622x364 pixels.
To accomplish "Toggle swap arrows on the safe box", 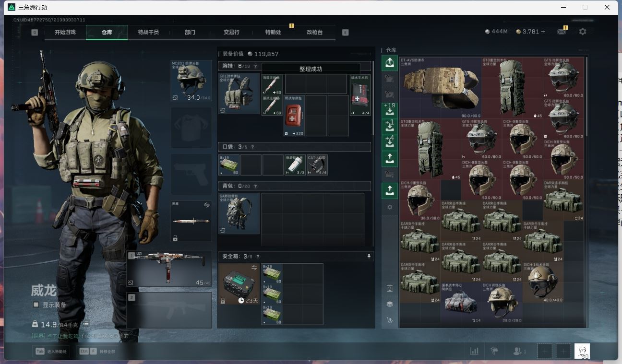I will [254, 268].
